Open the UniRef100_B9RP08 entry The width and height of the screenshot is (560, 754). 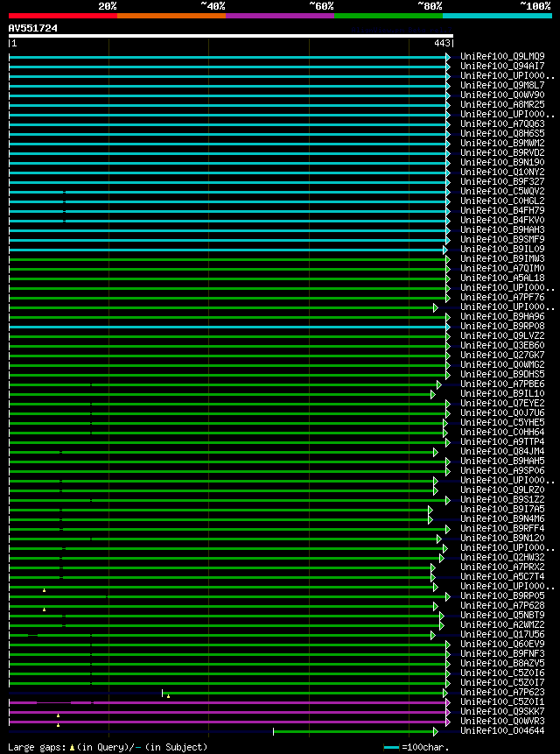point(502,327)
